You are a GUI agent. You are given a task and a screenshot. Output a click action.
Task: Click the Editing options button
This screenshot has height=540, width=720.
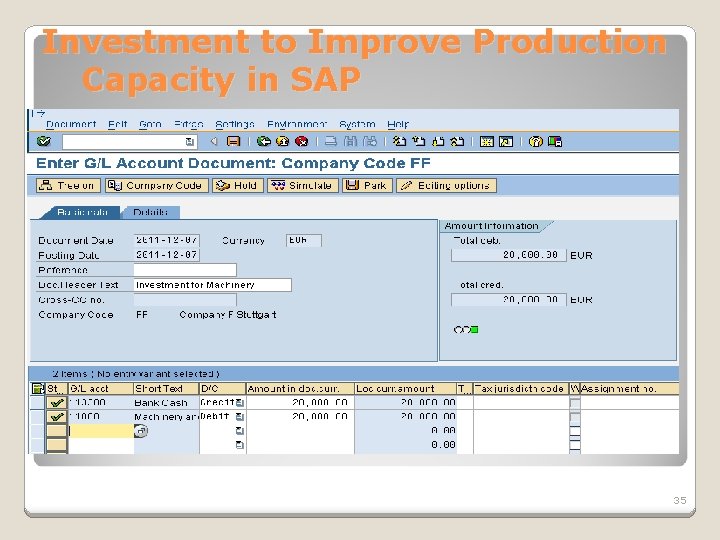click(446, 186)
